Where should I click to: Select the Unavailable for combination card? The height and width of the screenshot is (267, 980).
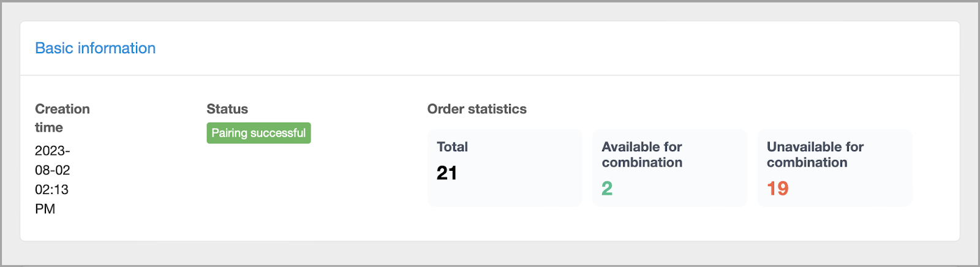835,168
